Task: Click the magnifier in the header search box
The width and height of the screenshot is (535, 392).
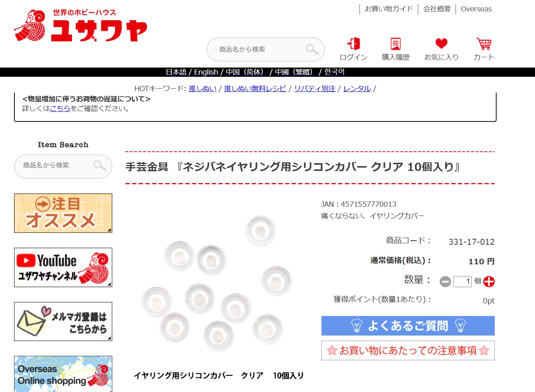Action: 312,49
